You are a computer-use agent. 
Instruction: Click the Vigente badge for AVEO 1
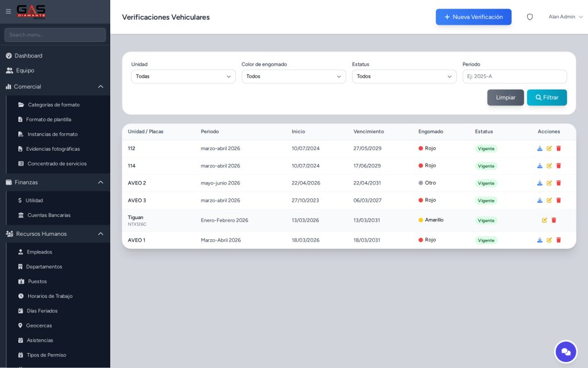[x=486, y=240]
